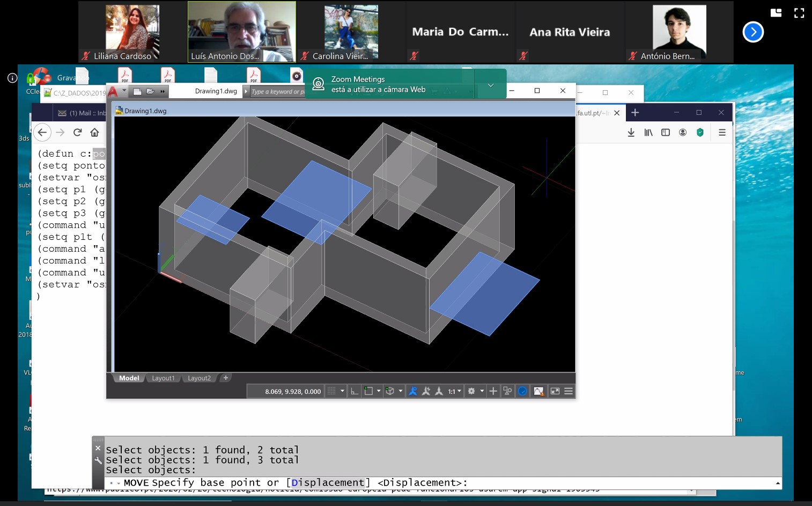Click the AutoCAD search field 'Type a keyword'

[277, 92]
